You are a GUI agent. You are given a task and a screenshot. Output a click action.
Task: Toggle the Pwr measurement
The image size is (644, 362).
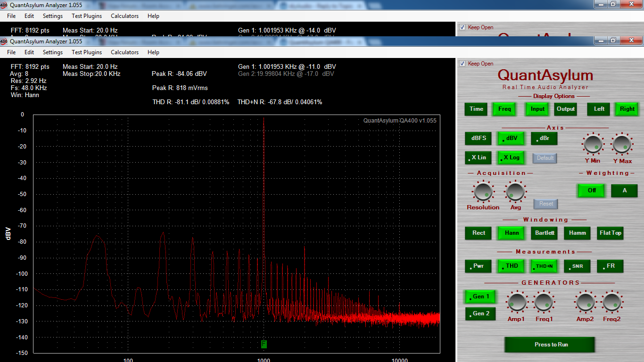pos(479,266)
